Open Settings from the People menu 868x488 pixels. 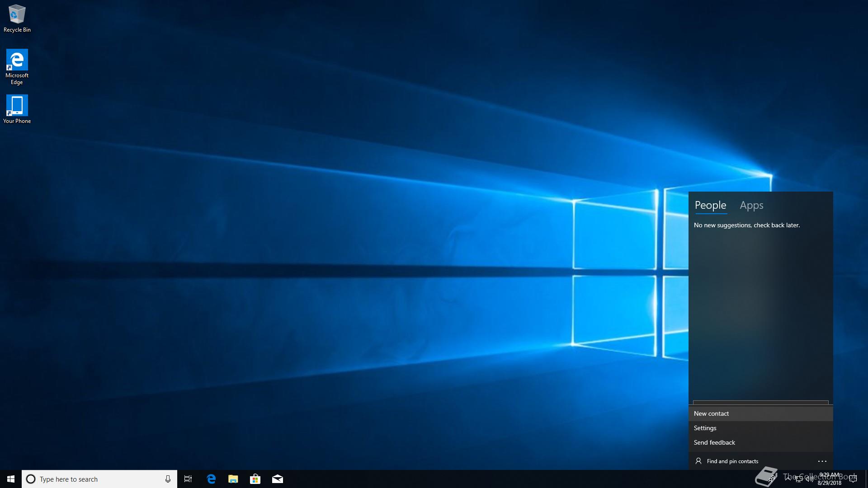click(x=705, y=428)
